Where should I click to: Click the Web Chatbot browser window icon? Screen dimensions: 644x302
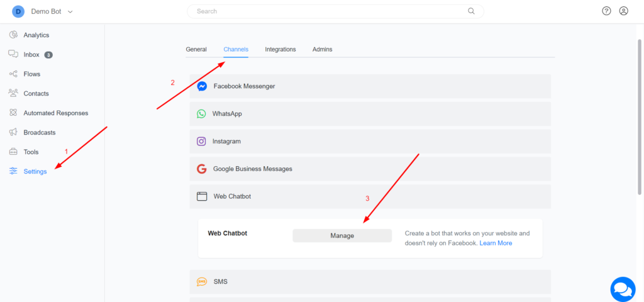[202, 196]
